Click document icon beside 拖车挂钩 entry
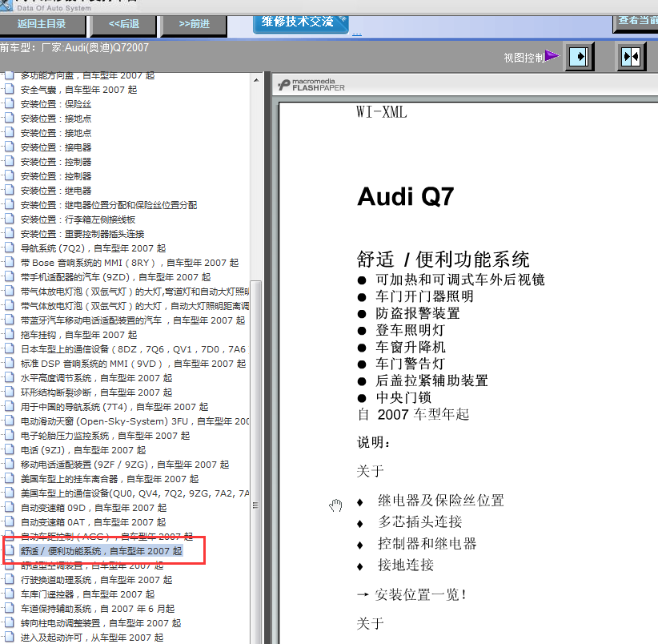The image size is (658, 644). coord(10,334)
